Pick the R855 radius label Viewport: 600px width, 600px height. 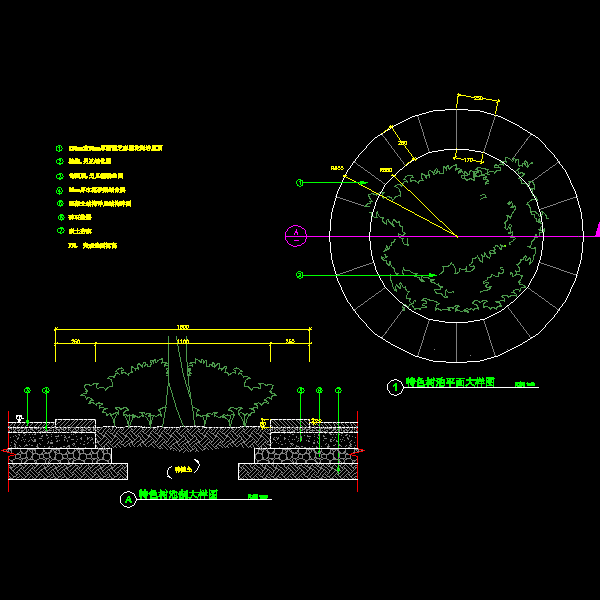click(337, 168)
